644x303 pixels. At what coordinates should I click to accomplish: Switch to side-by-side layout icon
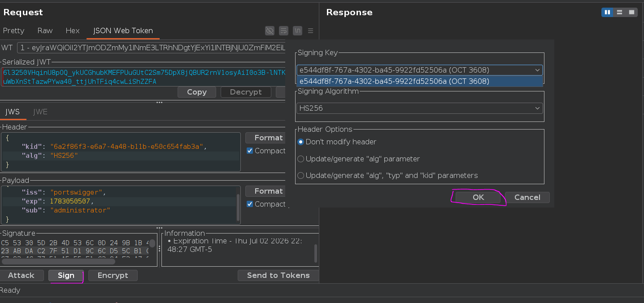click(x=607, y=12)
